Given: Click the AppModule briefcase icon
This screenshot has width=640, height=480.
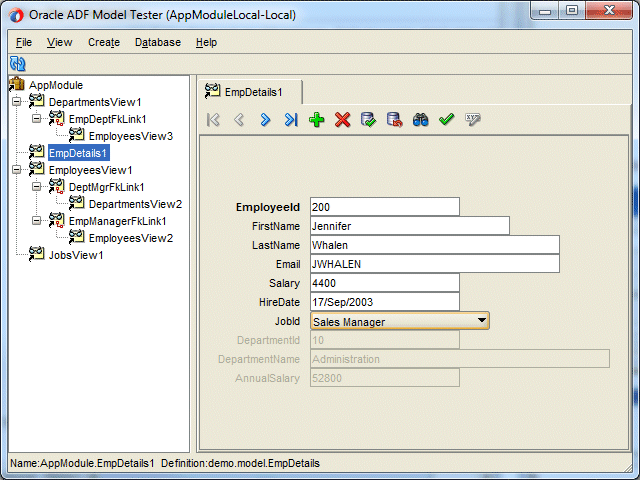Looking at the screenshot, I should [x=17, y=84].
